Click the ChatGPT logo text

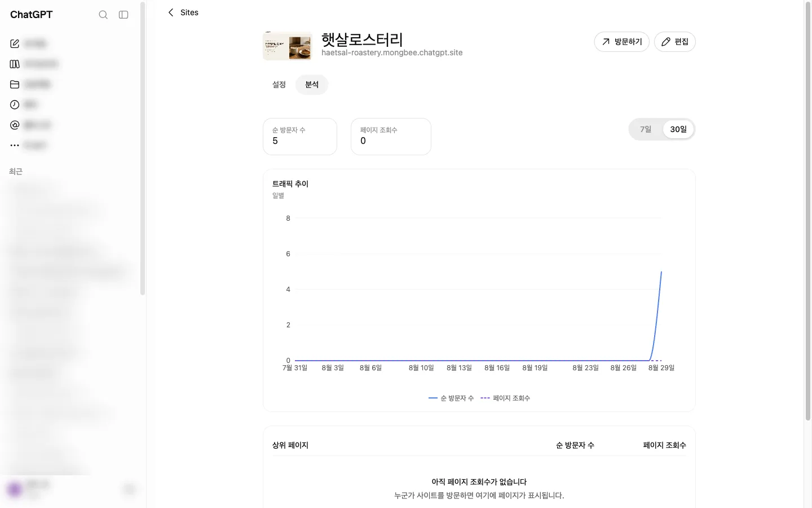point(32,15)
